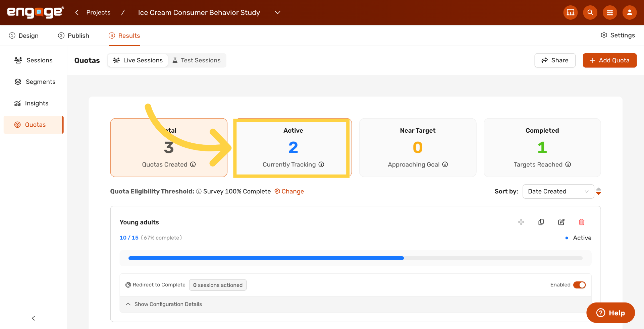
Task: Open the presentation board icon in header
Action: tap(570, 12)
